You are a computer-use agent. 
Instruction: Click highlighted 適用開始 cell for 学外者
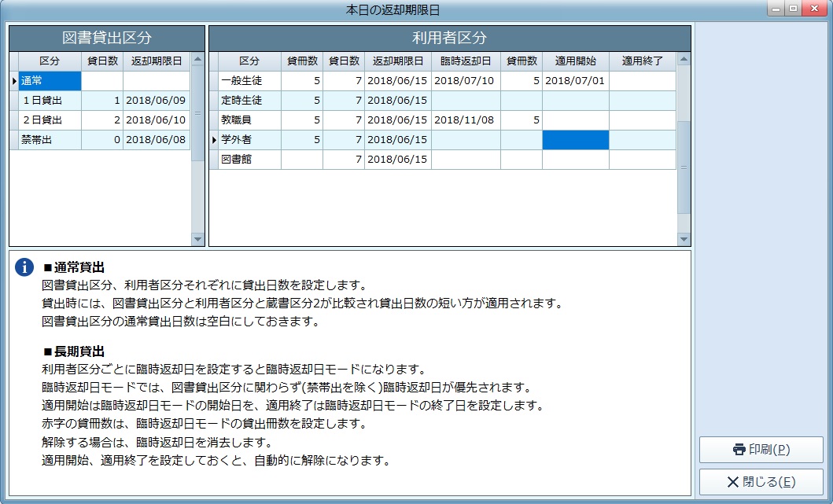tap(575, 140)
